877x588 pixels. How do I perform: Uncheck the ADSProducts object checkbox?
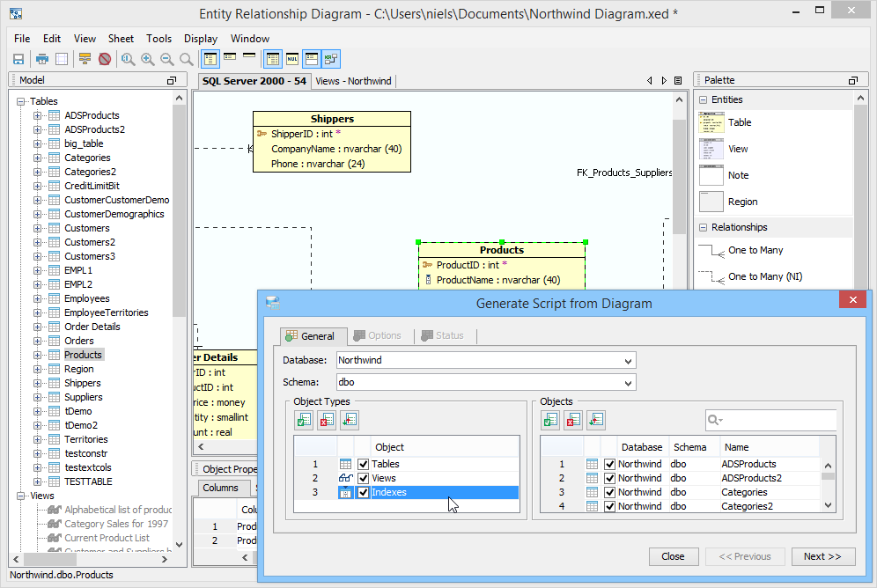609,464
